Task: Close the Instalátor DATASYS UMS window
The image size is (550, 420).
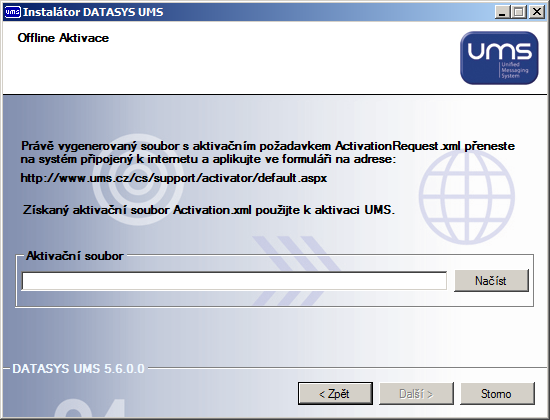Action: coord(537,12)
